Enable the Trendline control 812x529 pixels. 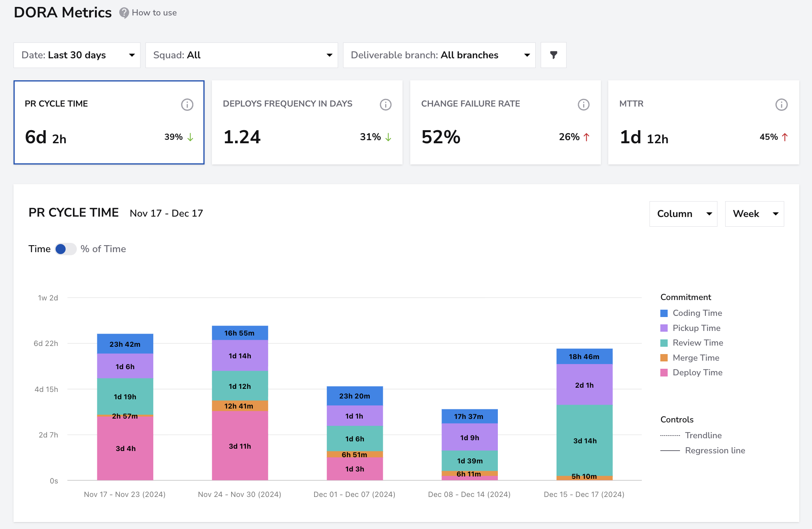click(x=691, y=436)
